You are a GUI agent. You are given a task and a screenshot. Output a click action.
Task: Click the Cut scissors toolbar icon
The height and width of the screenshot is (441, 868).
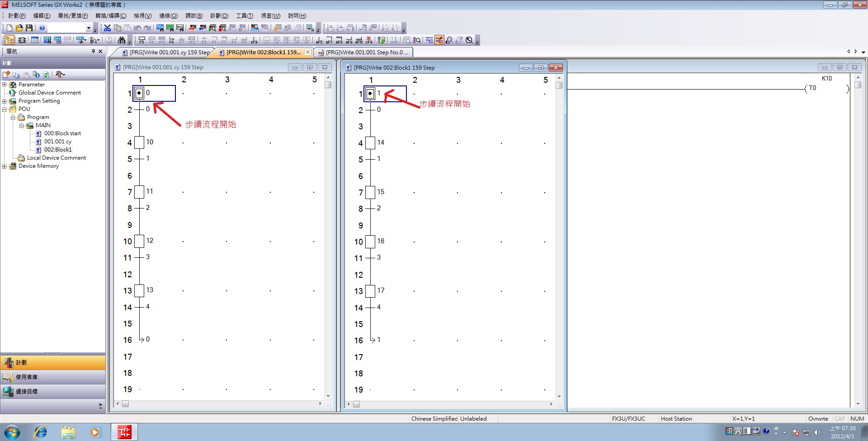[x=107, y=28]
